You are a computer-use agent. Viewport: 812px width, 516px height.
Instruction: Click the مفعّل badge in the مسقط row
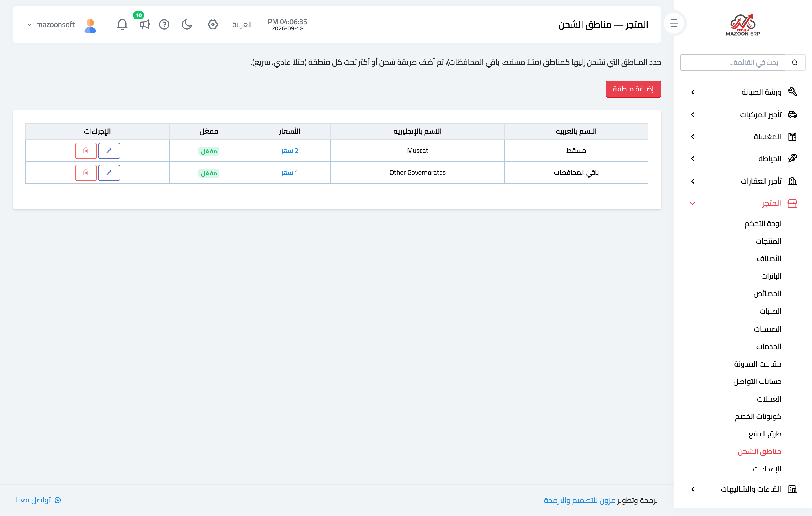209,151
